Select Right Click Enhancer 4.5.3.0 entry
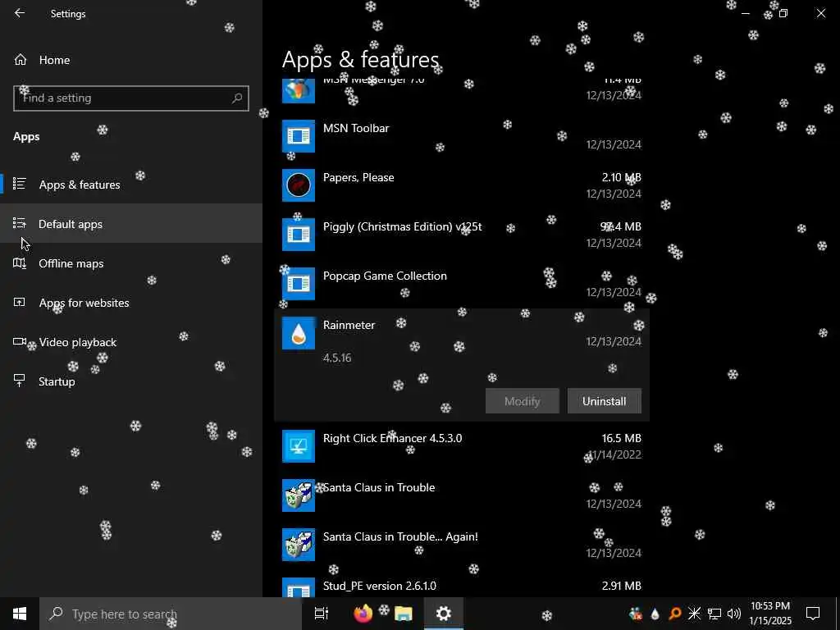The image size is (840, 630). coord(462,446)
